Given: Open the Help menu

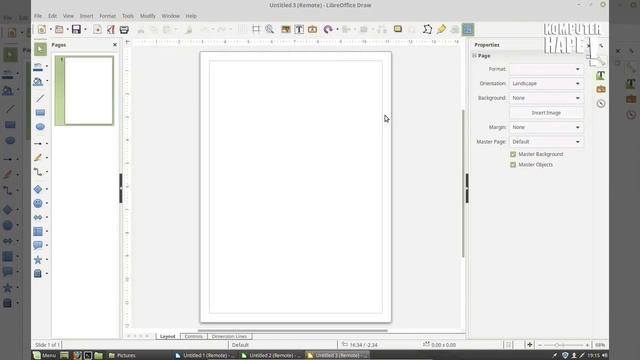Looking at the screenshot, I should (x=191, y=16).
